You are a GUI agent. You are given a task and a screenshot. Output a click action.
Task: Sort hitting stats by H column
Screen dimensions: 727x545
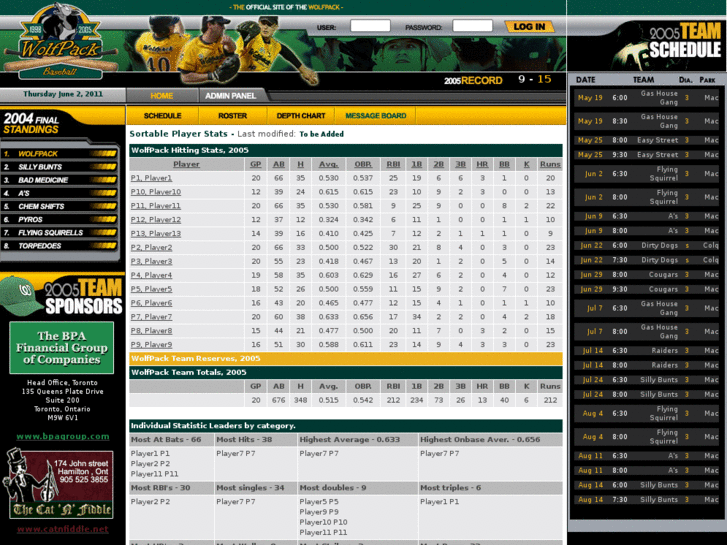(x=300, y=164)
